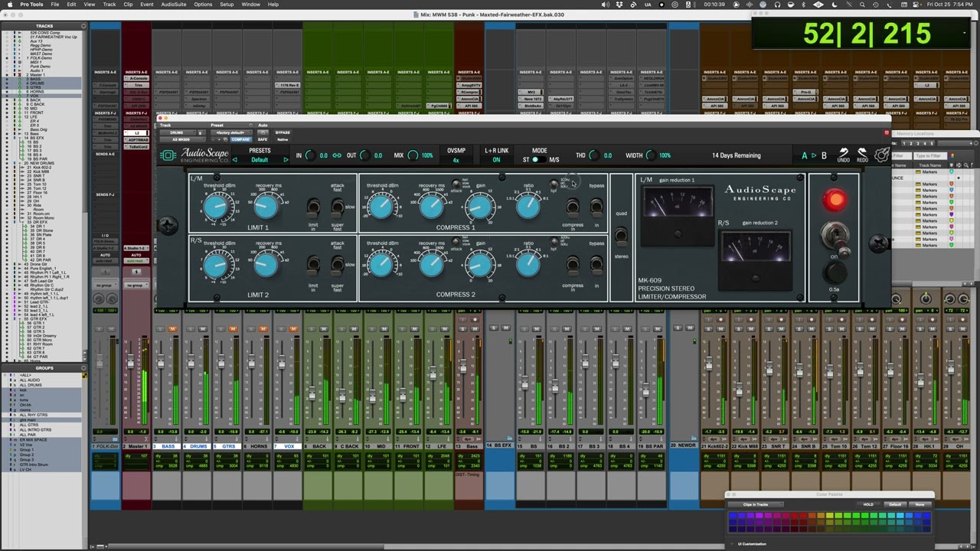Flip the quad/stereo switch
The image size is (980, 551).
(x=621, y=236)
